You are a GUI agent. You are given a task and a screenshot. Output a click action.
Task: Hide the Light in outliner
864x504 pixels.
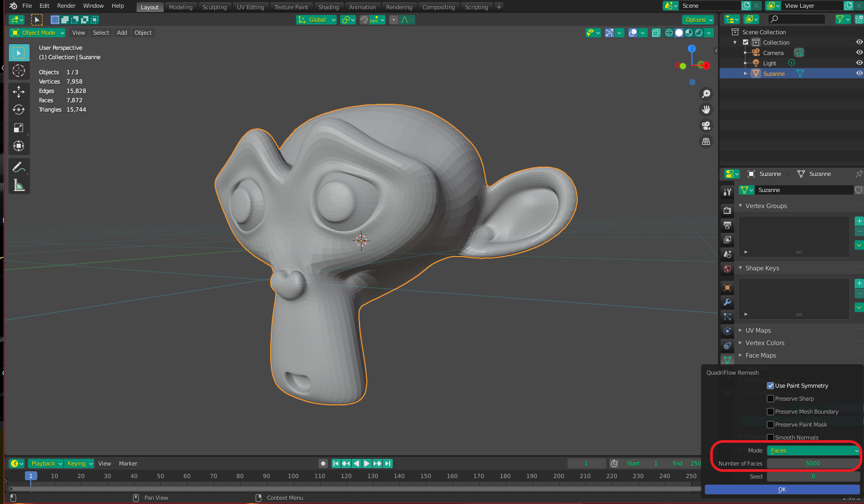859,63
